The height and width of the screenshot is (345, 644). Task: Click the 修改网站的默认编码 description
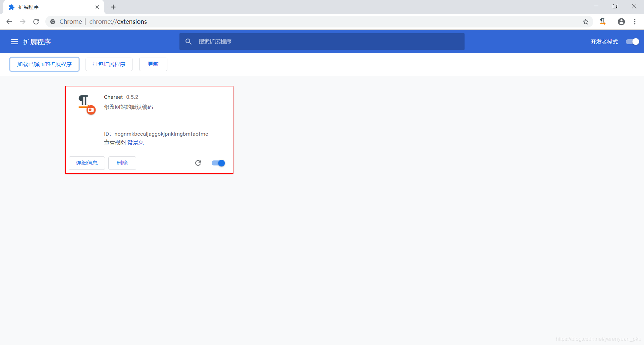pos(128,107)
